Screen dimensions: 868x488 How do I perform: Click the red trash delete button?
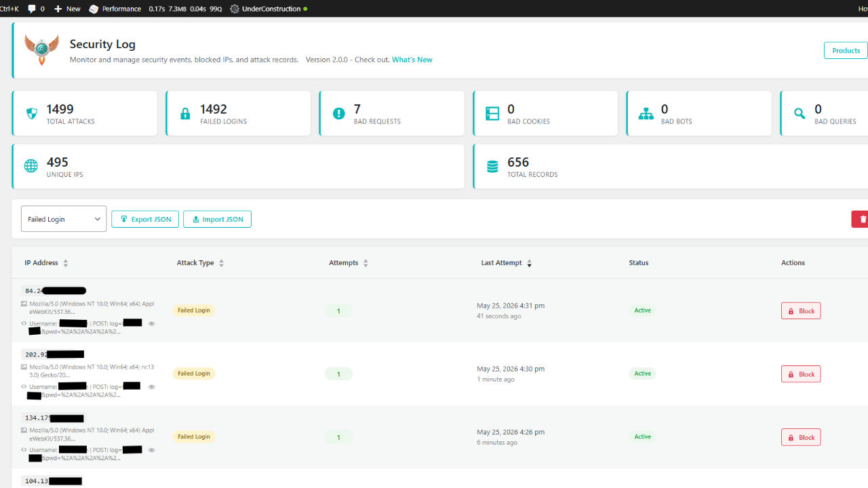[861, 219]
